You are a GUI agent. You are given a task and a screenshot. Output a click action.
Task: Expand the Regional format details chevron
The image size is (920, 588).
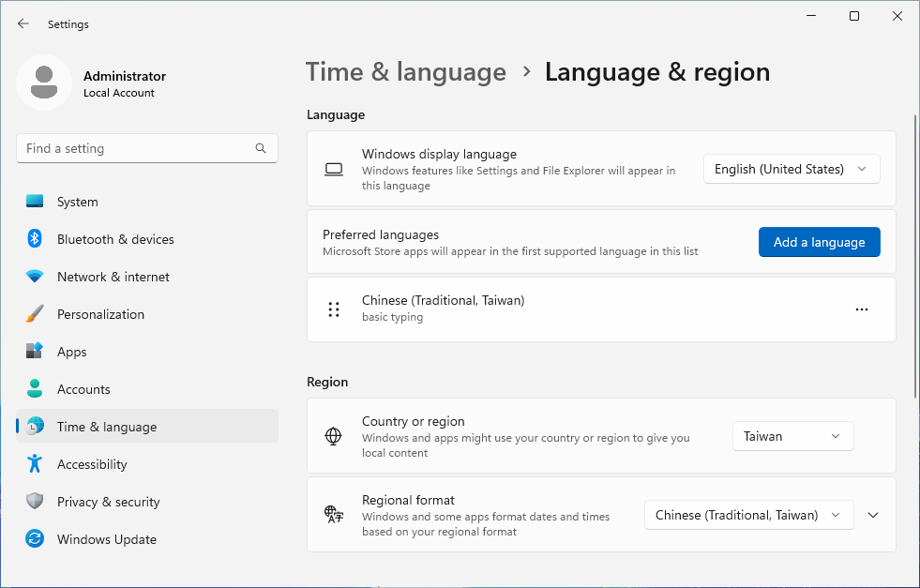tap(873, 515)
